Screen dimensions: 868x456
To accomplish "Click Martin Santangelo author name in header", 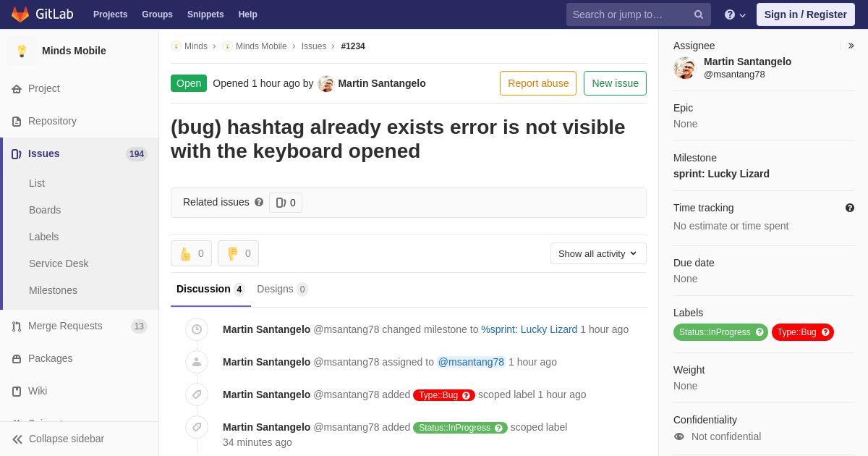I will coord(382,83).
